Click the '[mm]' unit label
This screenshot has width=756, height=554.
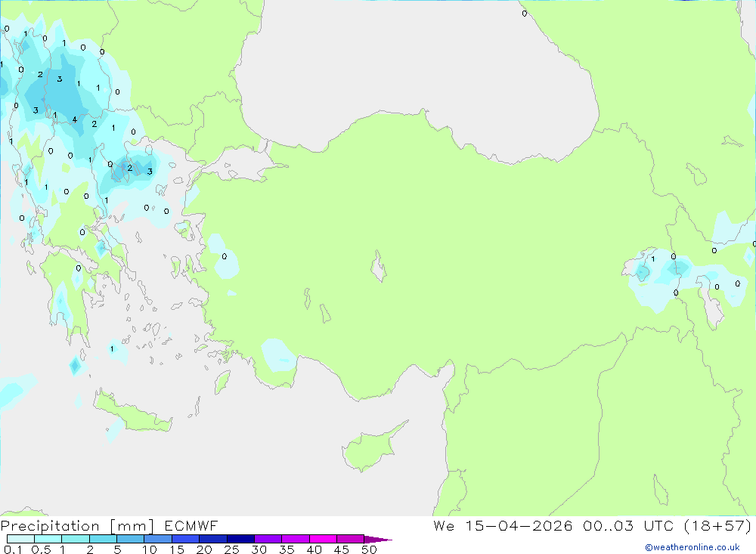[x=132, y=526]
